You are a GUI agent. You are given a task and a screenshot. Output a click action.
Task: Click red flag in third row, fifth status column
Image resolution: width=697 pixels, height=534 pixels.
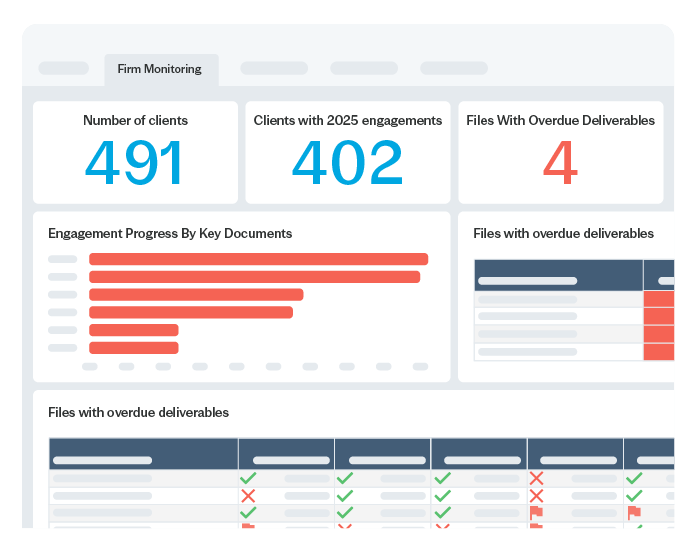(x=633, y=512)
